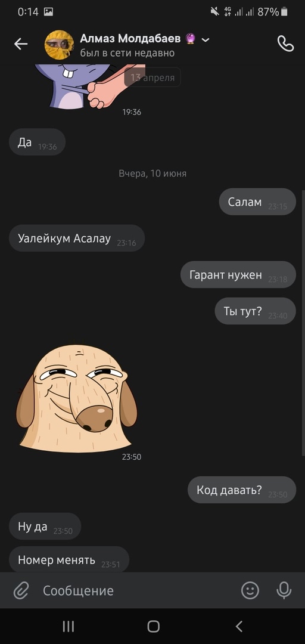
Task: Select the dog face sticker
Action: tap(76, 398)
